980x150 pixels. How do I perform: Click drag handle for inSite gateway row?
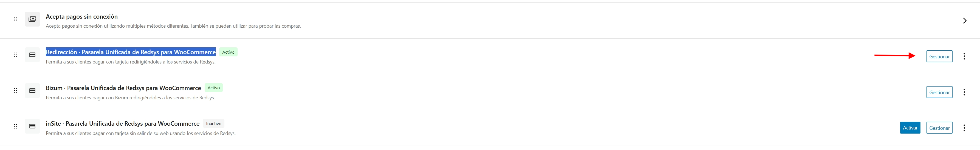coord(16,126)
